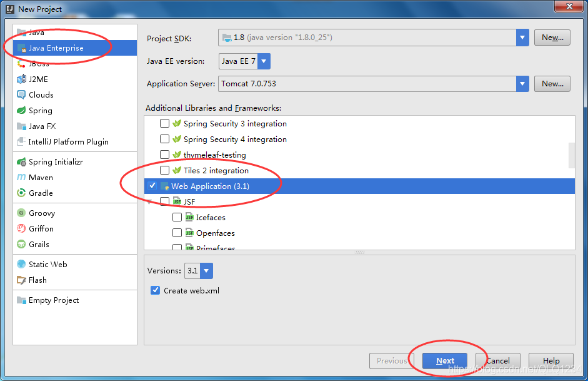Click the J2ME project type icon
Image resolution: width=588 pixels, height=381 pixels.
pyautogui.click(x=21, y=79)
